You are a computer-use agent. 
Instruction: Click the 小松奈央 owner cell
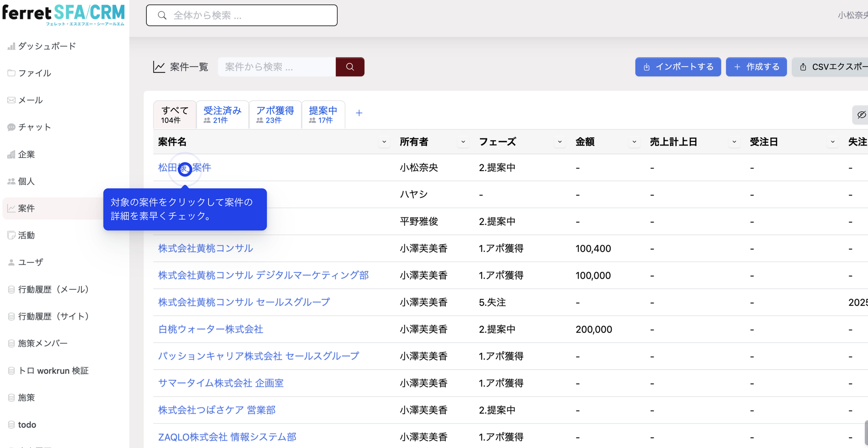(419, 168)
